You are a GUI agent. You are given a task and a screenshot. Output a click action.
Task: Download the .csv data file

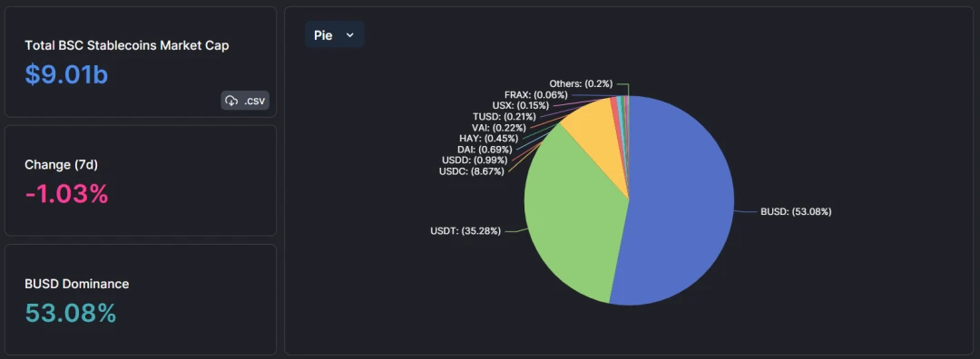click(245, 101)
